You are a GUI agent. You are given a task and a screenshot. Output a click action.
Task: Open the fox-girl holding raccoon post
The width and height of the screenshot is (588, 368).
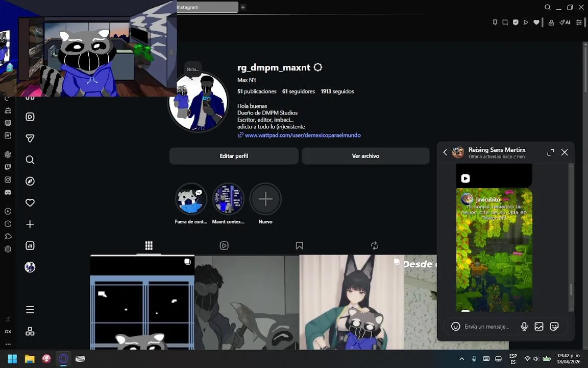[x=351, y=302]
